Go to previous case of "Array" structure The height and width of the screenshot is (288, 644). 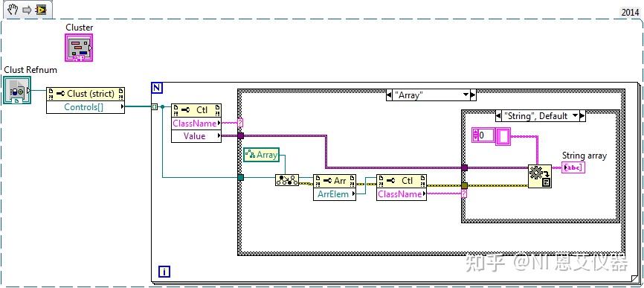390,95
